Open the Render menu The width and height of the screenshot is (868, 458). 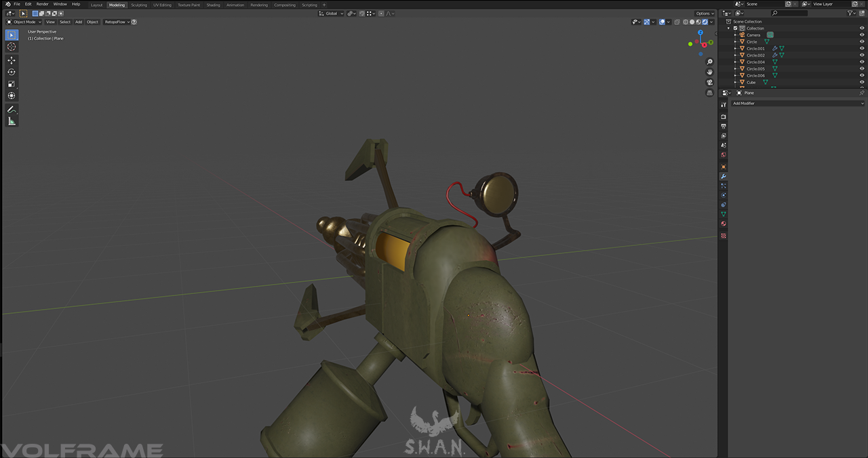tap(42, 4)
